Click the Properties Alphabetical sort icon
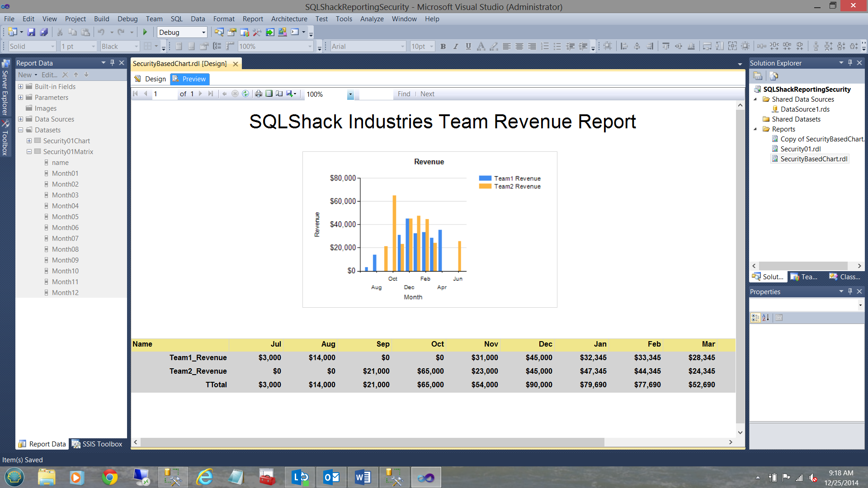This screenshot has height=488, width=868. tap(765, 318)
